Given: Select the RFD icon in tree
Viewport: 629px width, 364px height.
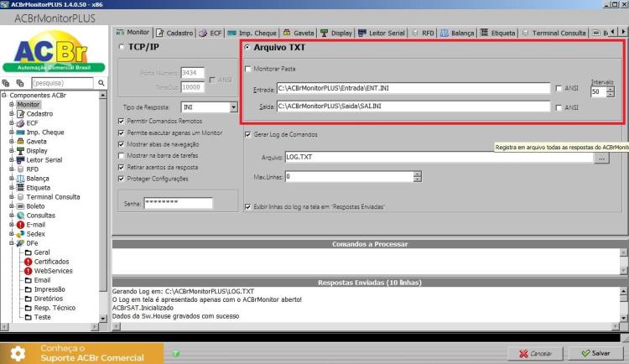Looking at the screenshot, I should click(20, 169).
